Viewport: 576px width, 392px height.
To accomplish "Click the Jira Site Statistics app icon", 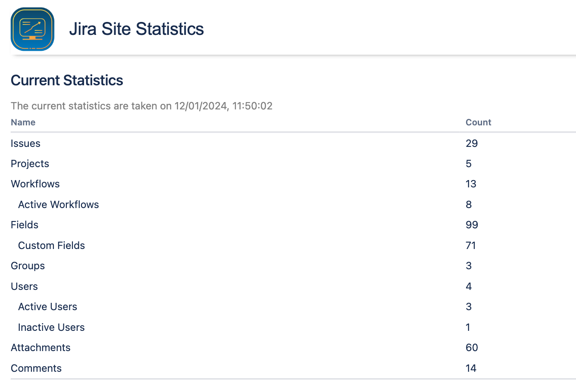I will pyautogui.click(x=32, y=29).
